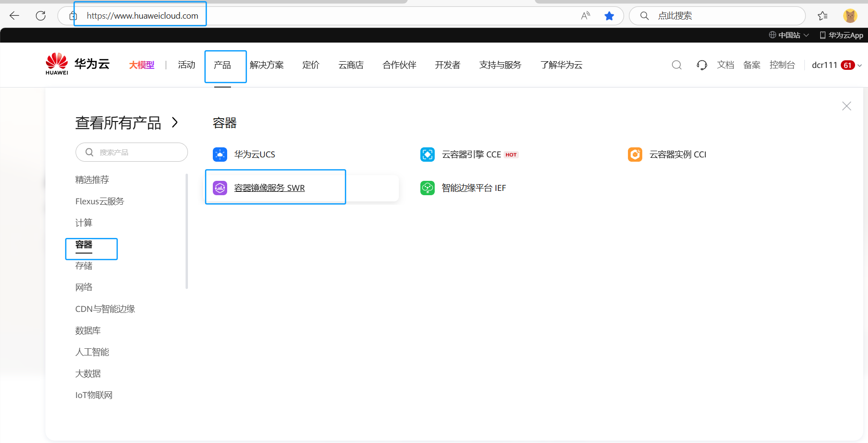Select 精选推荐 category

click(92, 180)
